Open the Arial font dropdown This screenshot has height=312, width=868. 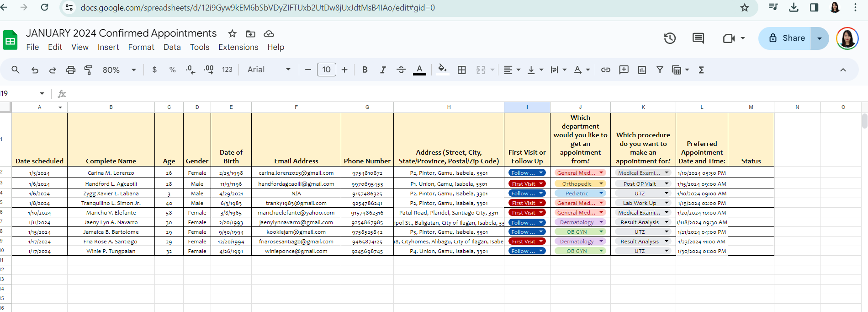[269, 70]
